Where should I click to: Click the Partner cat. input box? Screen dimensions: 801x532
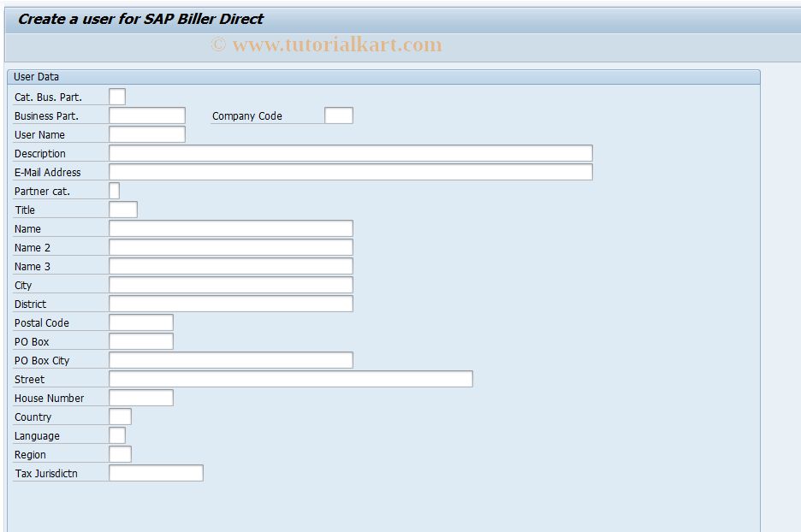115,191
